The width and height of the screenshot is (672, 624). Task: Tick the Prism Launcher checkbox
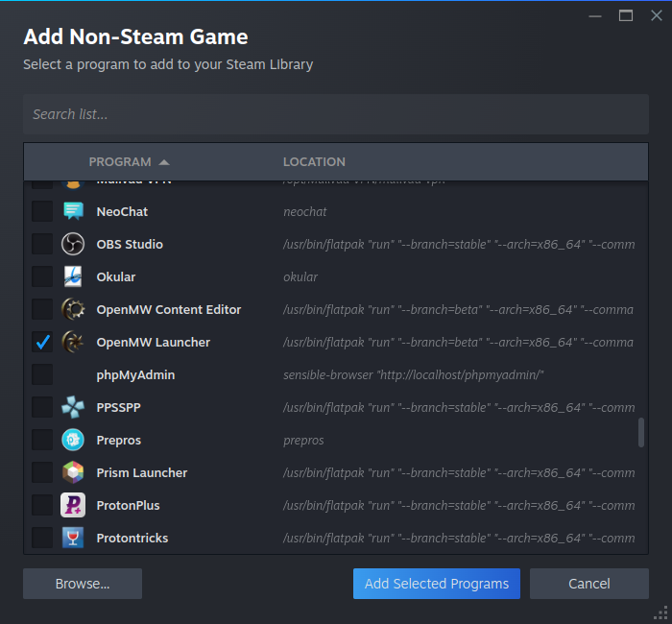tap(42, 472)
